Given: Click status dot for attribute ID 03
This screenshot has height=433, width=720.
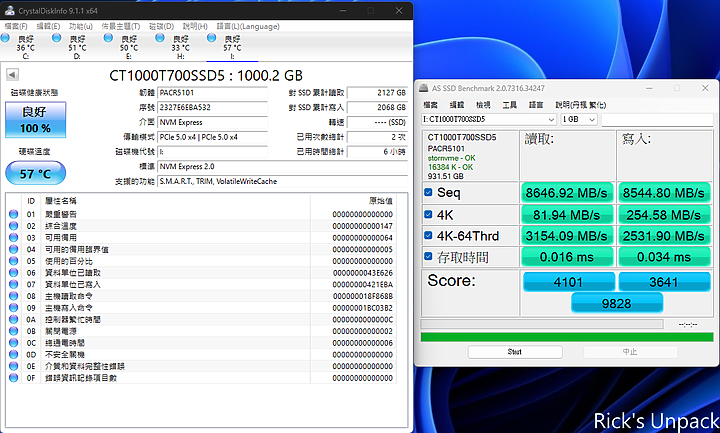Looking at the screenshot, I should tap(13, 237).
